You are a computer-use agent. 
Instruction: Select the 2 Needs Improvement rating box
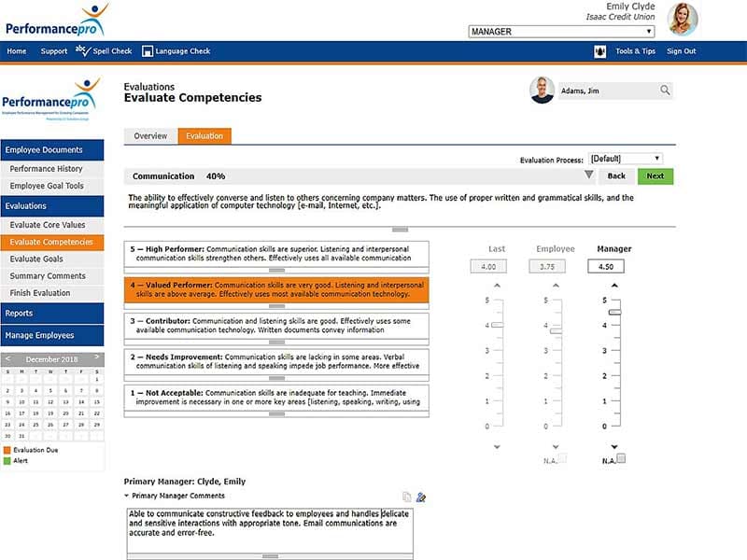[276, 362]
